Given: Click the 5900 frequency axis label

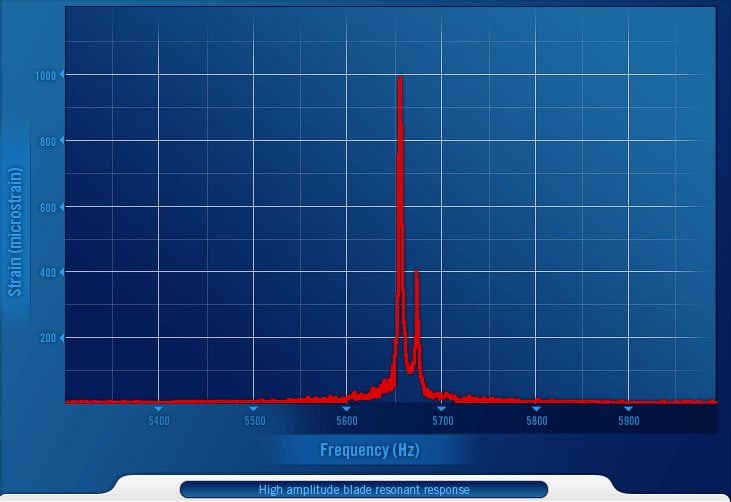Looking at the screenshot, I should click(629, 421).
